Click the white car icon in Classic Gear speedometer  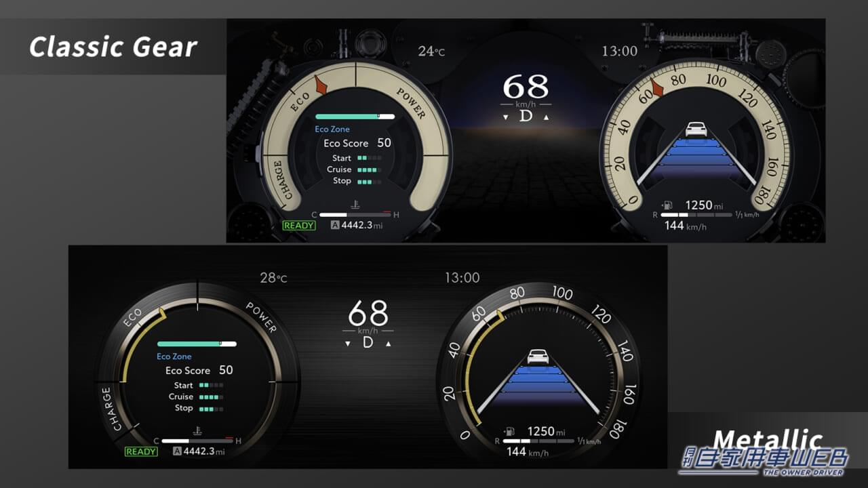point(696,129)
